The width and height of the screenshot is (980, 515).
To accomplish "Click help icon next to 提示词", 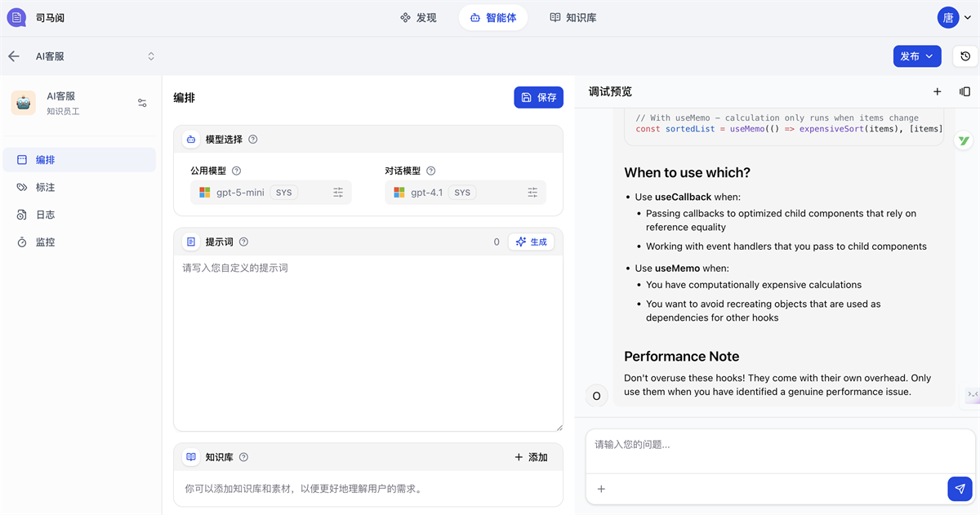I will pyautogui.click(x=243, y=242).
